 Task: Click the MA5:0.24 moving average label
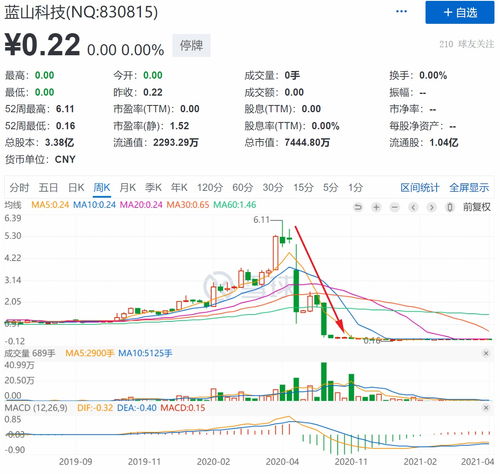pyautogui.click(x=50, y=205)
